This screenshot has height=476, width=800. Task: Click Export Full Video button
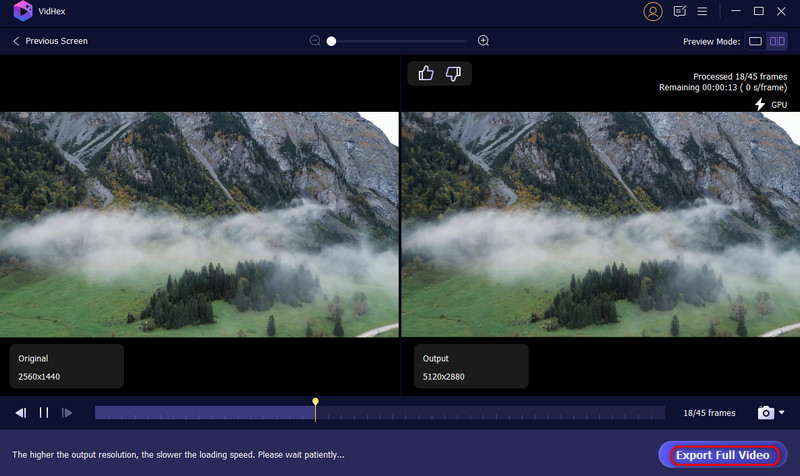722,455
